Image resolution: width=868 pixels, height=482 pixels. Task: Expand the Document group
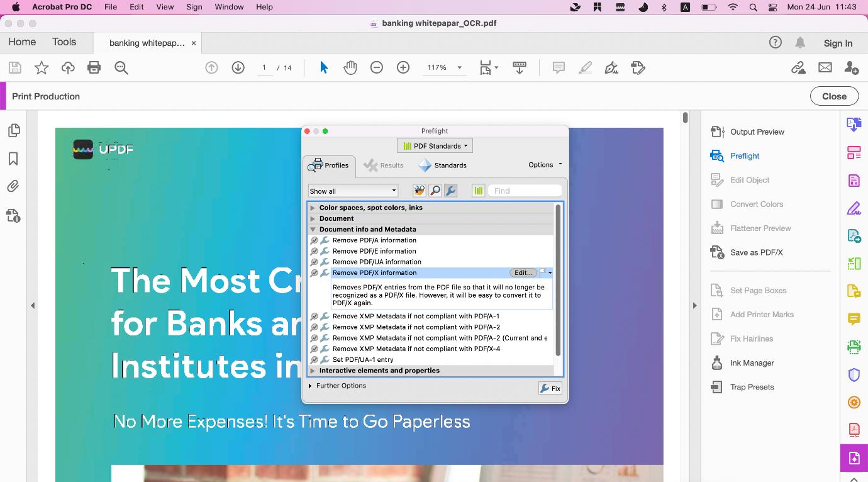313,218
